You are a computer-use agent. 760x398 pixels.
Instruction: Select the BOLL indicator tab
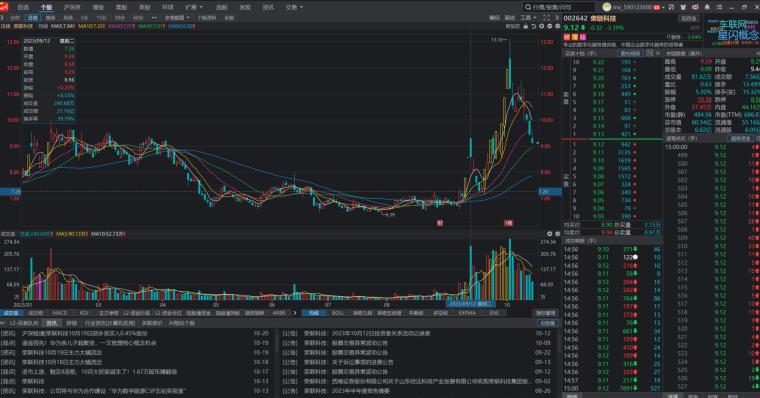[x=338, y=313]
